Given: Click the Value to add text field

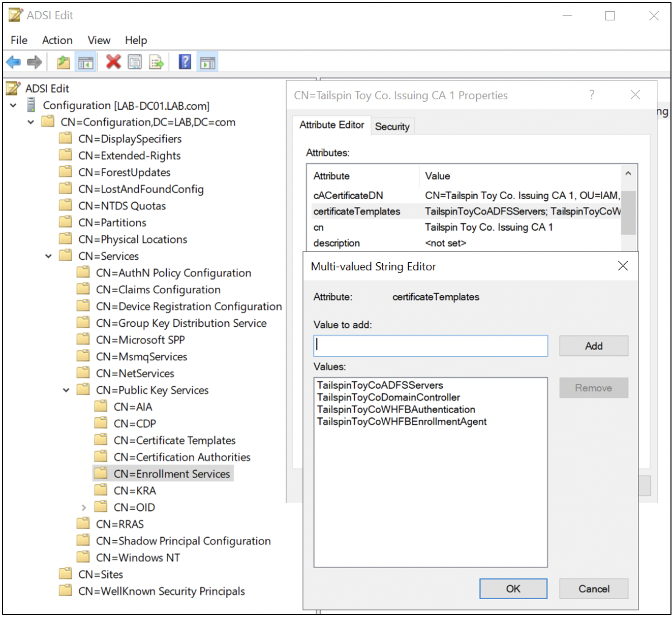Looking at the screenshot, I should (431, 346).
